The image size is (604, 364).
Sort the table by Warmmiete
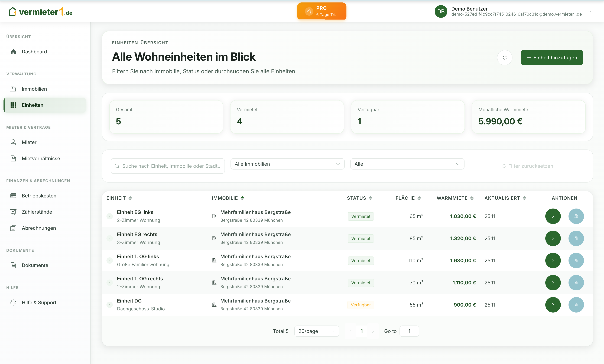455,198
